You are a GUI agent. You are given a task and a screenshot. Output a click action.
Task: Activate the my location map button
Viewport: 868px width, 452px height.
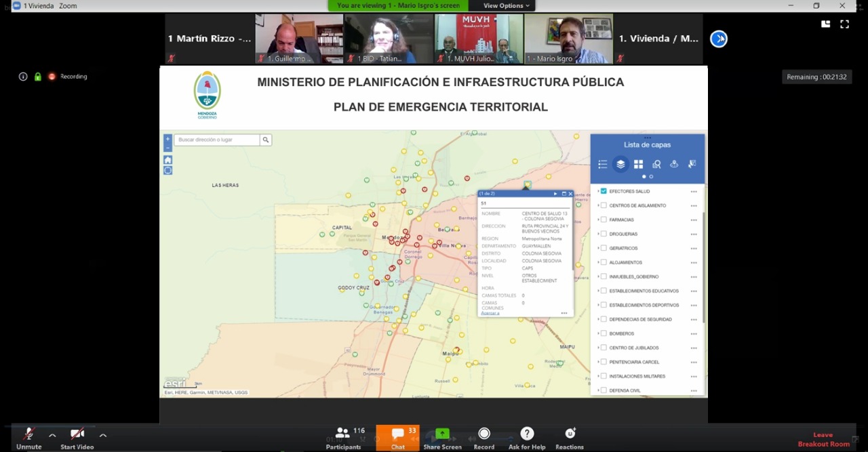167,170
